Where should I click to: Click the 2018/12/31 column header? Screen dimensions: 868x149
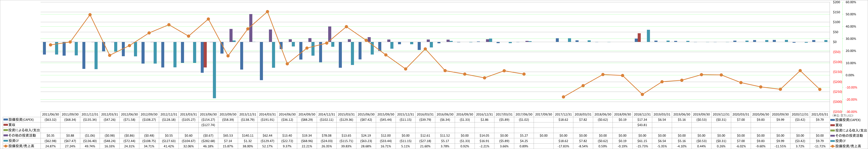pos(642,114)
